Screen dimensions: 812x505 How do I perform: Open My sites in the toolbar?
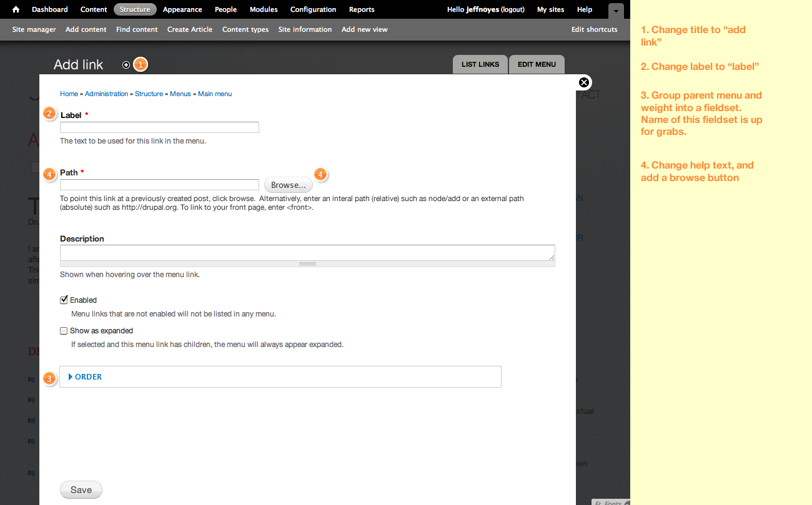pos(550,9)
